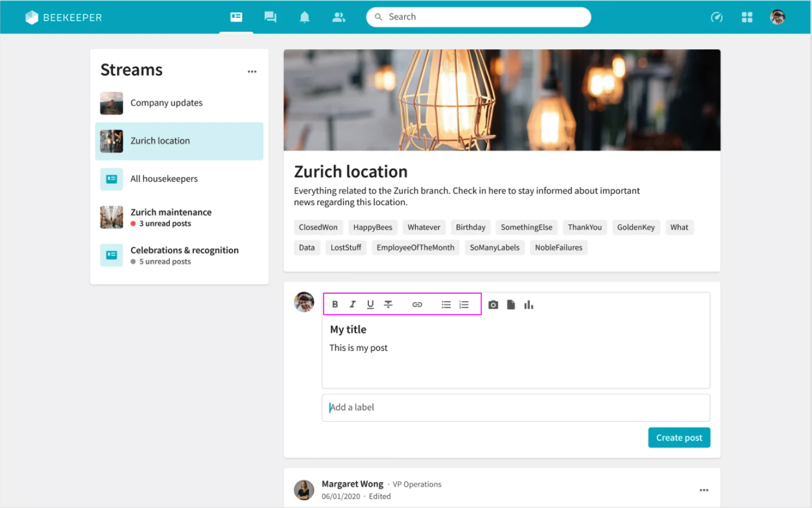Toggle bold formatting in post editor
Image resolution: width=812 pixels, height=508 pixels.
[x=335, y=304]
